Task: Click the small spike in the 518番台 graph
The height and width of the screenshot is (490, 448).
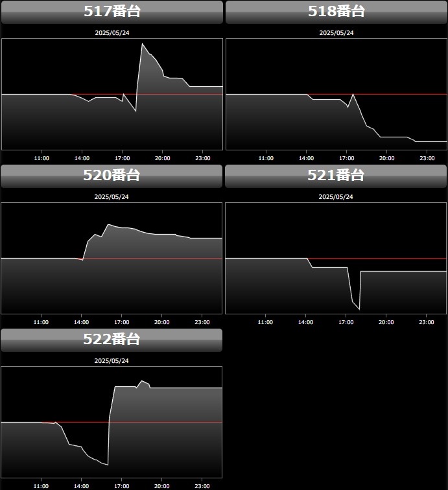Action: [353, 95]
